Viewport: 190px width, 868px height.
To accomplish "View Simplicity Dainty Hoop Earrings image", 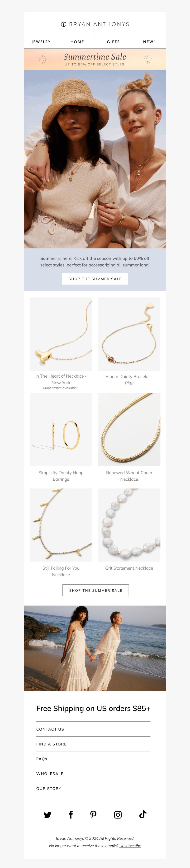I will click(x=61, y=430).
